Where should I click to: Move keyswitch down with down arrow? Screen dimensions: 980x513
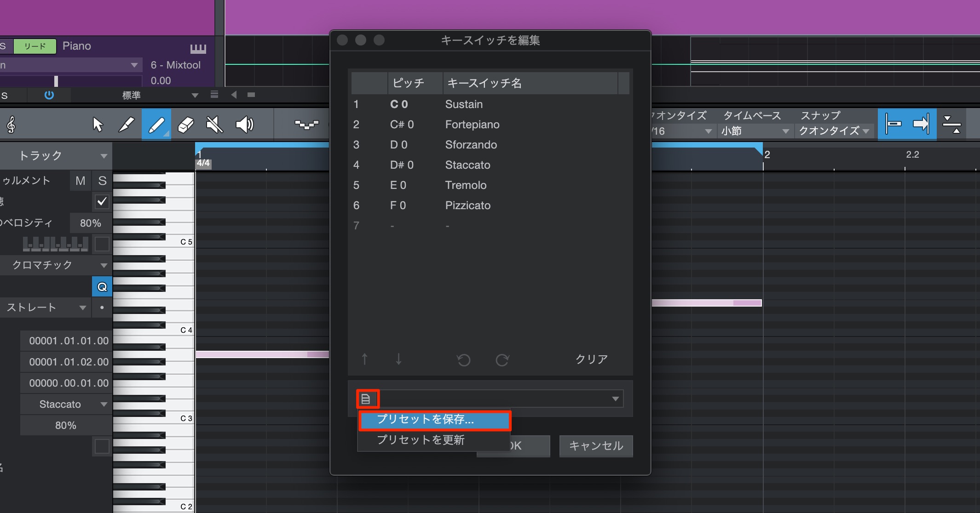[x=398, y=359]
